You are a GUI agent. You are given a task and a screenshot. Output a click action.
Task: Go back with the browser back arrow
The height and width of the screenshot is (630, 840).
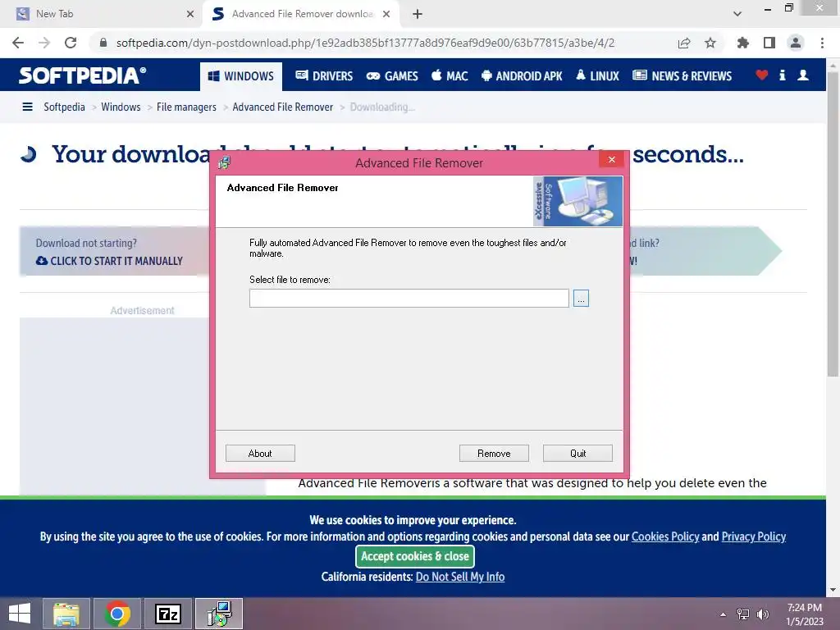tap(18, 43)
